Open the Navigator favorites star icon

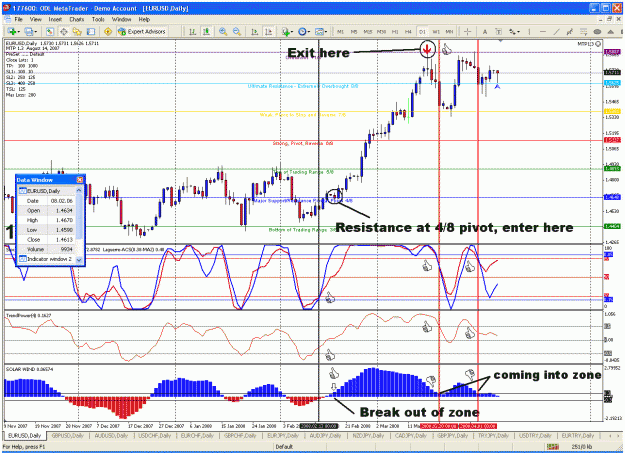(x=77, y=32)
